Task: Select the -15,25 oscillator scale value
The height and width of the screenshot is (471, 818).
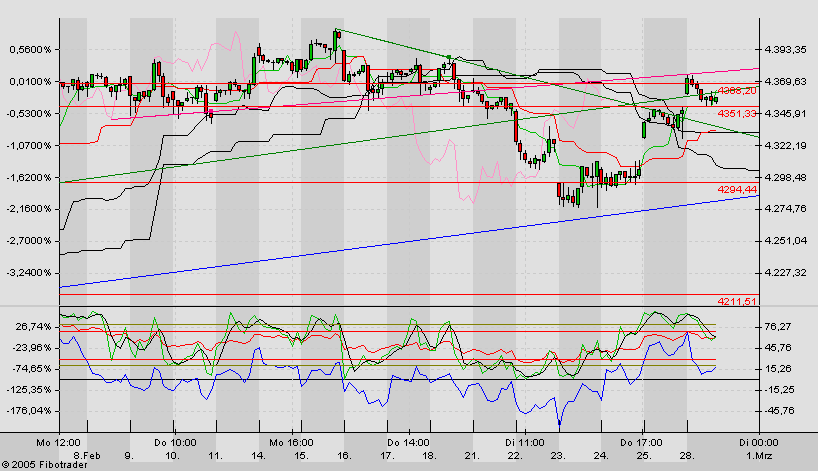Action: tap(779, 390)
